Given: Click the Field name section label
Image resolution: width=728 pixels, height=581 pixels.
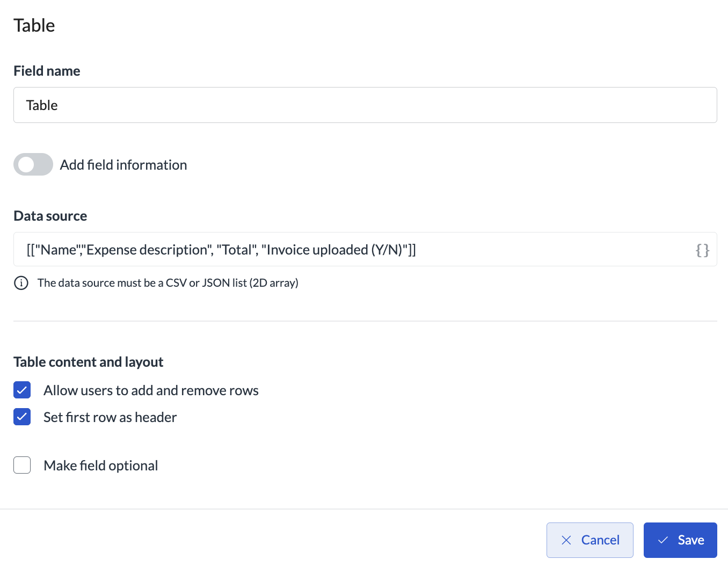Looking at the screenshot, I should pyautogui.click(x=47, y=71).
